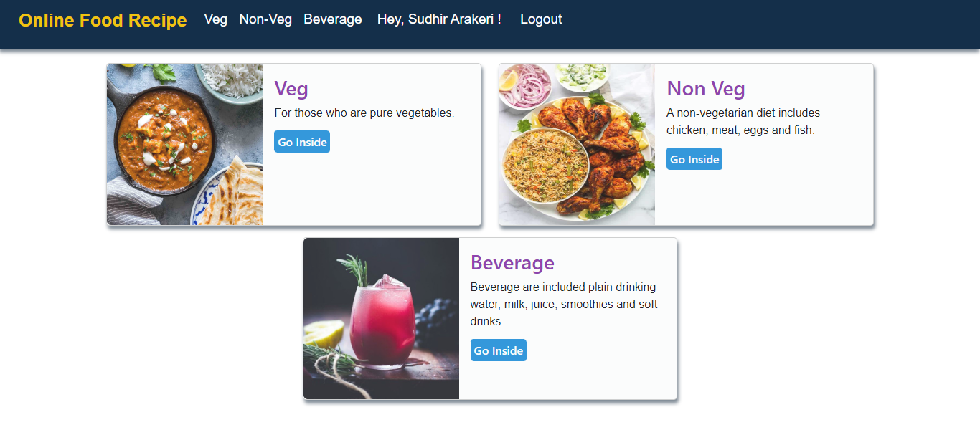Click the pink drink photo on Beverage card

point(380,318)
